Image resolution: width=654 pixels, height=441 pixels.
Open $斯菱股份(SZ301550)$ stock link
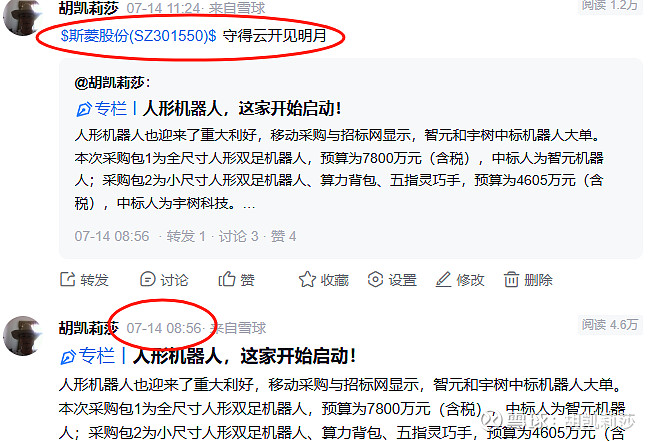tap(138, 36)
